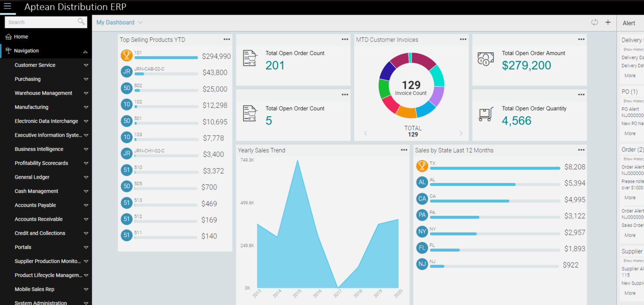The width and height of the screenshot is (644, 305).
Task: Click More under Delivery alerts
Action: click(x=630, y=76)
